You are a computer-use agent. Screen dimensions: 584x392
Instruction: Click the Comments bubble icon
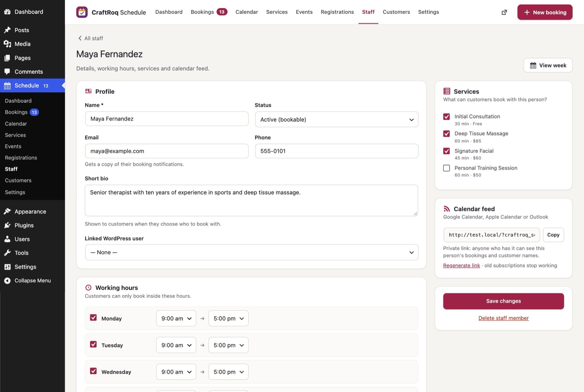tap(7, 71)
